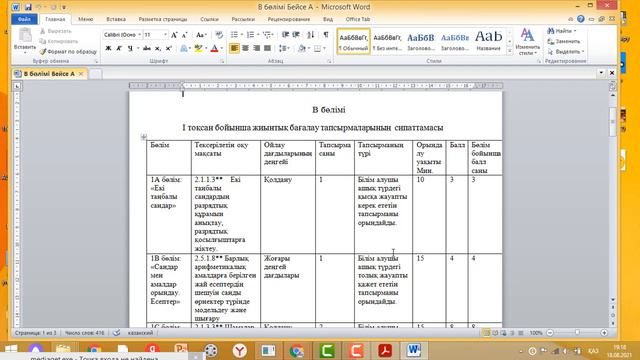Click zoom out minus button
640x360 pixels.
[550, 333]
